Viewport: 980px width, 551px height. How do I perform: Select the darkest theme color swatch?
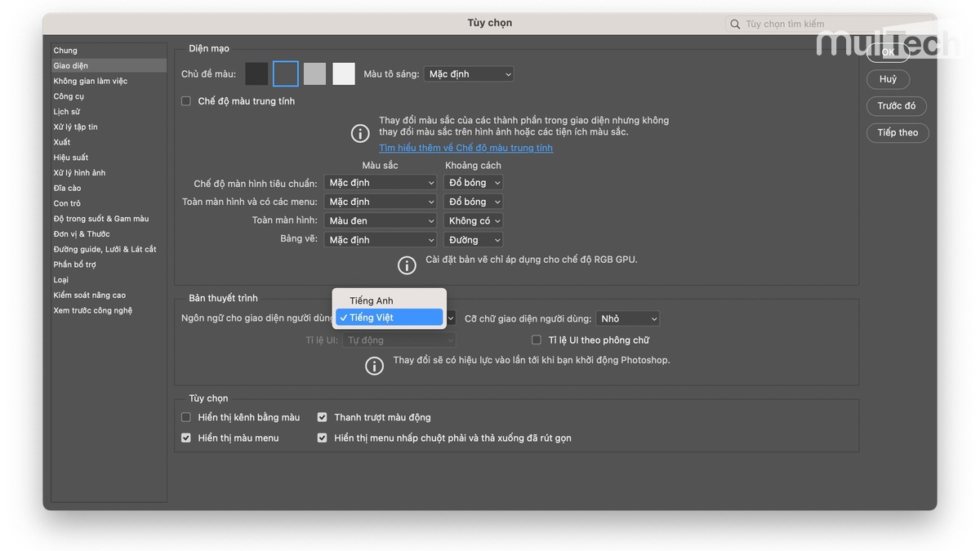coord(256,73)
